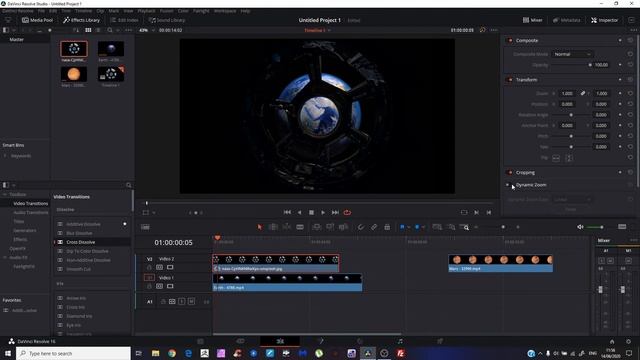
Task: Select the Timeline 1 thumbnail in media pool
Action: pos(111,74)
